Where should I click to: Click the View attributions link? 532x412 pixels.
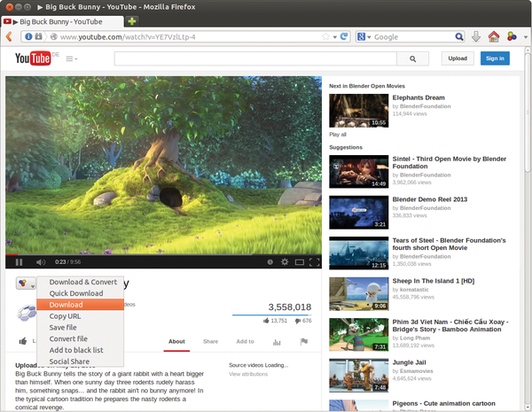248,374
